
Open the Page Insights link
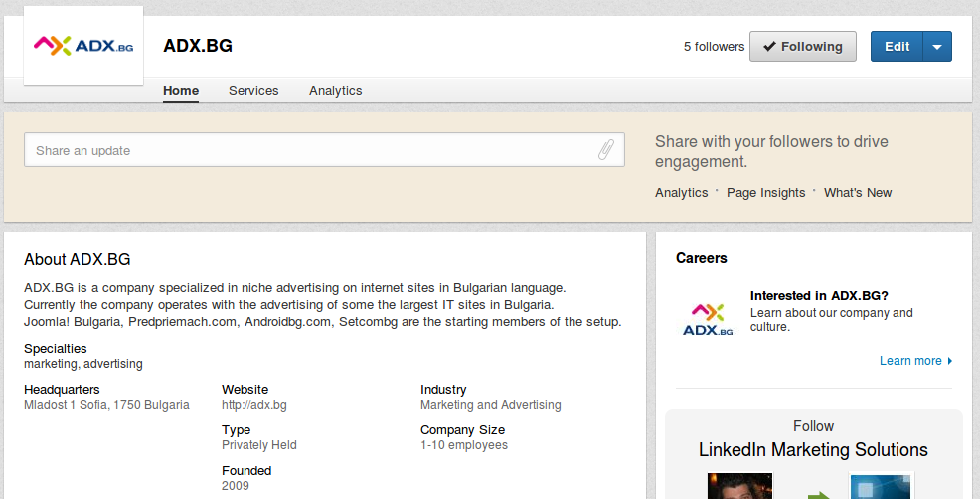(765, 193)
